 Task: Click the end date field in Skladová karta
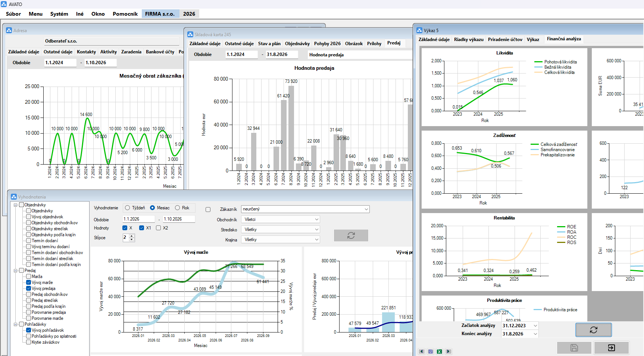(x=282, y=54)
